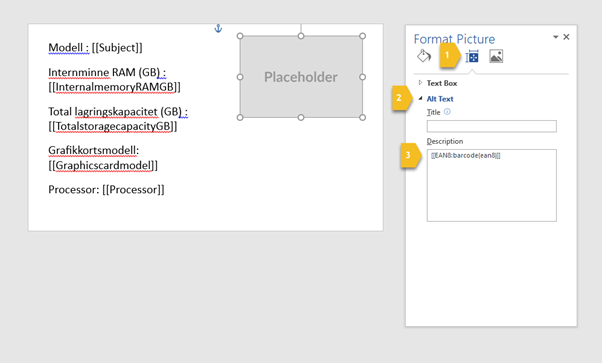
Task: Close the Format Picture pane
Action: point(566,37)
